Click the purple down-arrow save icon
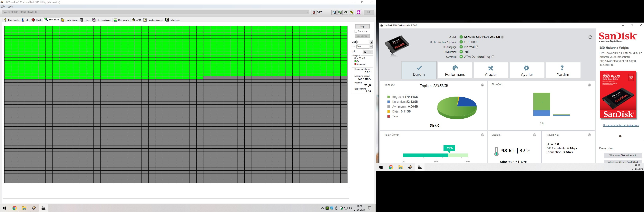644x212 pixels. (x=358, y=12)
